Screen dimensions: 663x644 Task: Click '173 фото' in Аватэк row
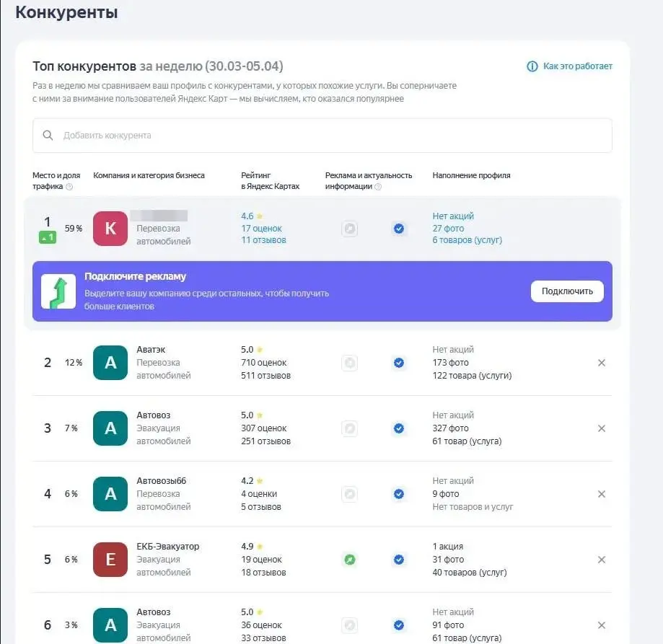click(x=450, y=363)
